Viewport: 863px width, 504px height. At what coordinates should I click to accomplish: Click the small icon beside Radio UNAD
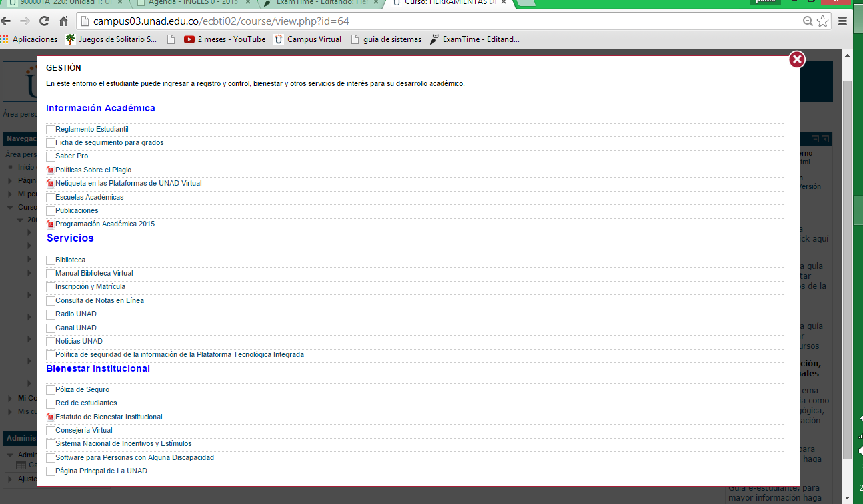(51, 314)
